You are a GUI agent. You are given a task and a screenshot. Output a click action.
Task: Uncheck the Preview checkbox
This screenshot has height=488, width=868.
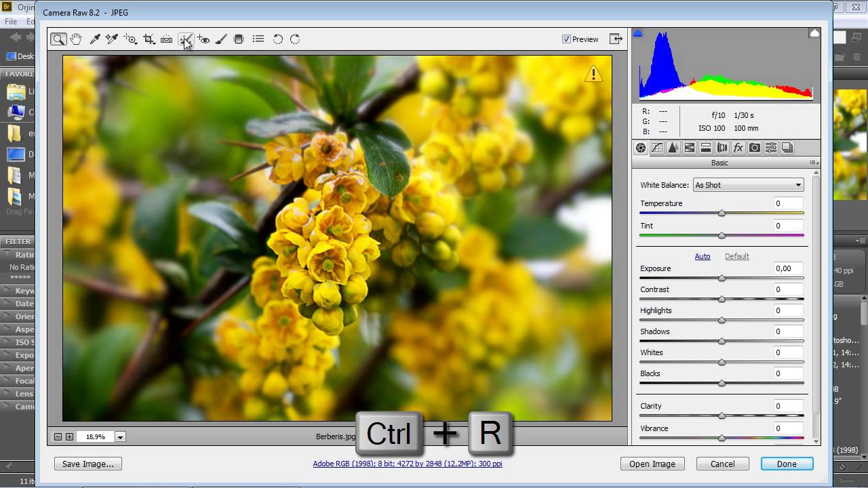(566, 39)
